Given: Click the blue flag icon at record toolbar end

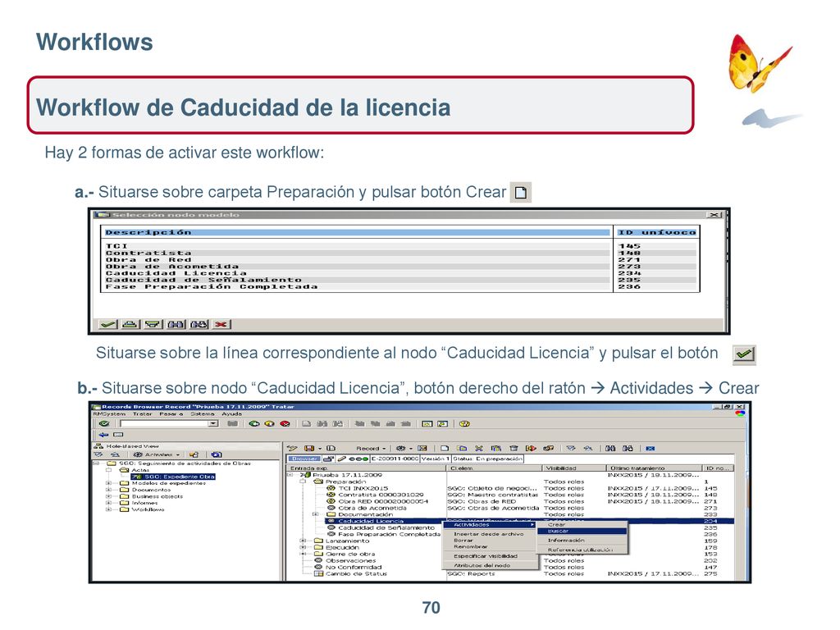Looking at the screenshot, I should pos(650,449).
